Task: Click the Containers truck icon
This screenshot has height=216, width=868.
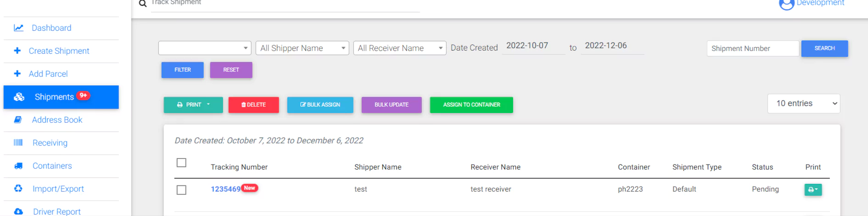Action: [18, 166]
